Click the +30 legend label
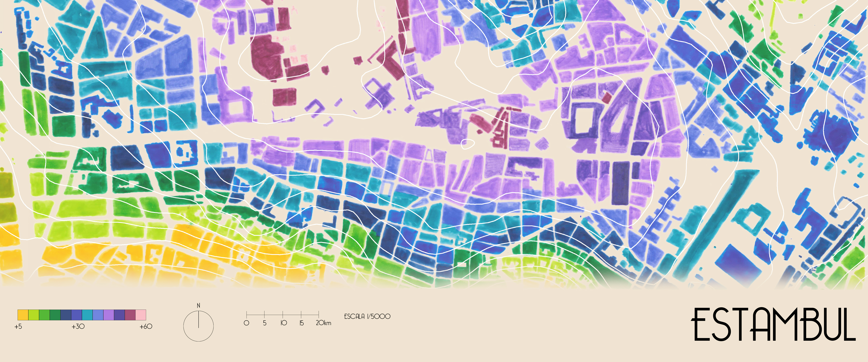Screen dimensions: 868x362 (78, 327)
